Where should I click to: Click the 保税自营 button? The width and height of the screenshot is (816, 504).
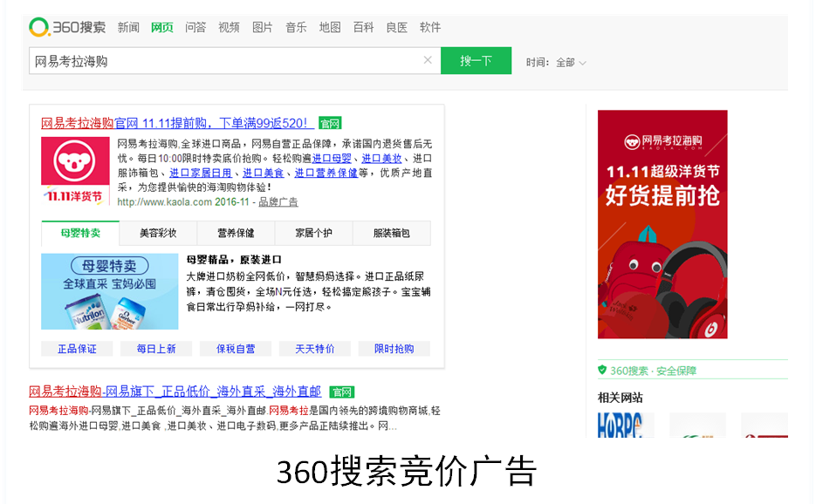click(236, 349)
